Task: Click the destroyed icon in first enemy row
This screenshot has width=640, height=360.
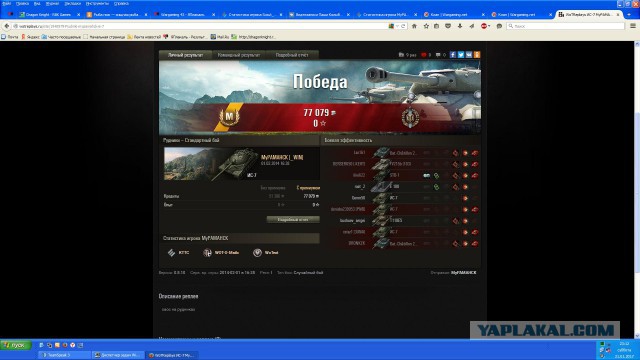Action: (x=475, y=153)
